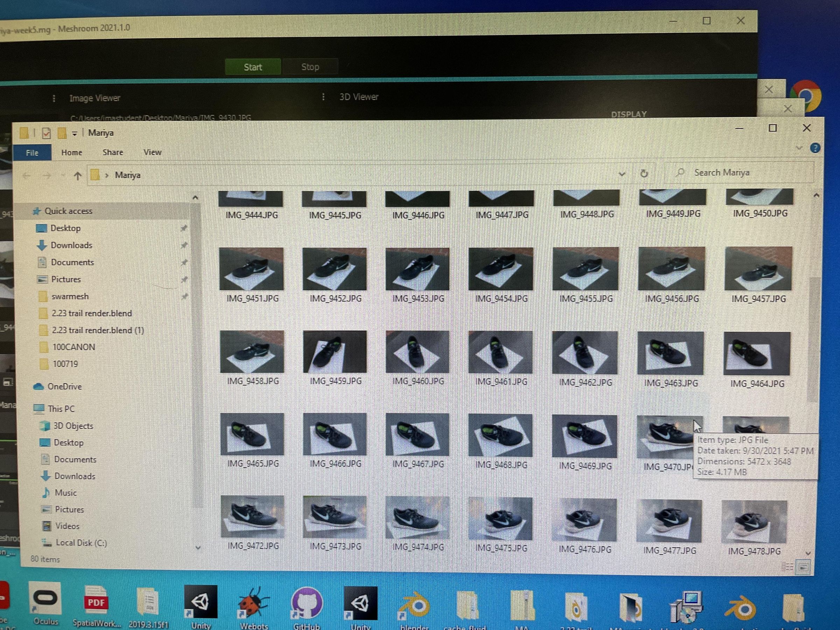Open the File menu
This screenshot has width=840, height=630.
pos(32,152)
